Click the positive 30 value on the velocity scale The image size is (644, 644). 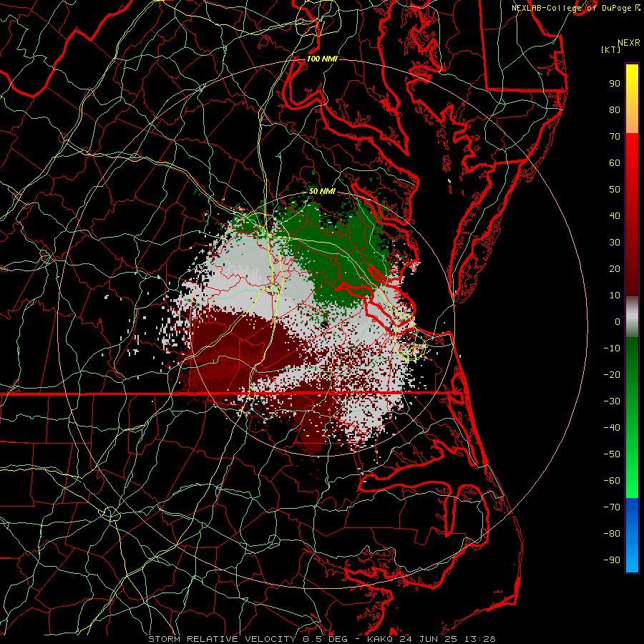615,243
